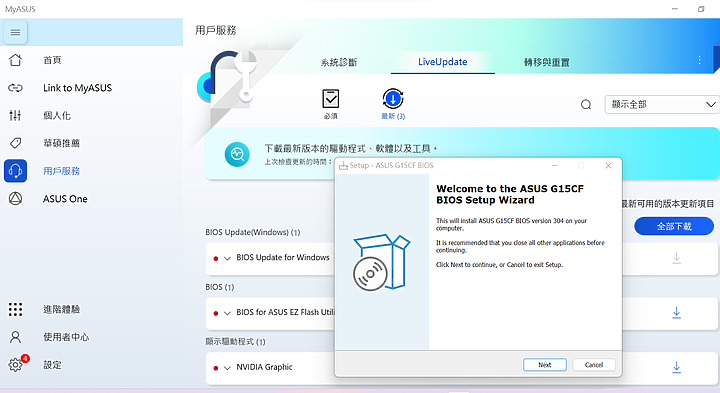Download the NVIDIA Graphic driver
This screenshot has height=393, width=720.
click(x=676, y=367)
